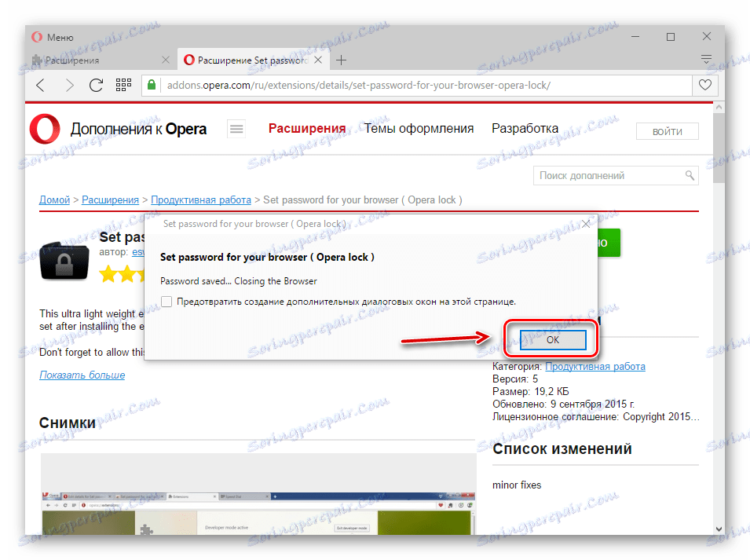750x560 pixels.
Task: Open the Расширения navigation section
Action: 307,128
